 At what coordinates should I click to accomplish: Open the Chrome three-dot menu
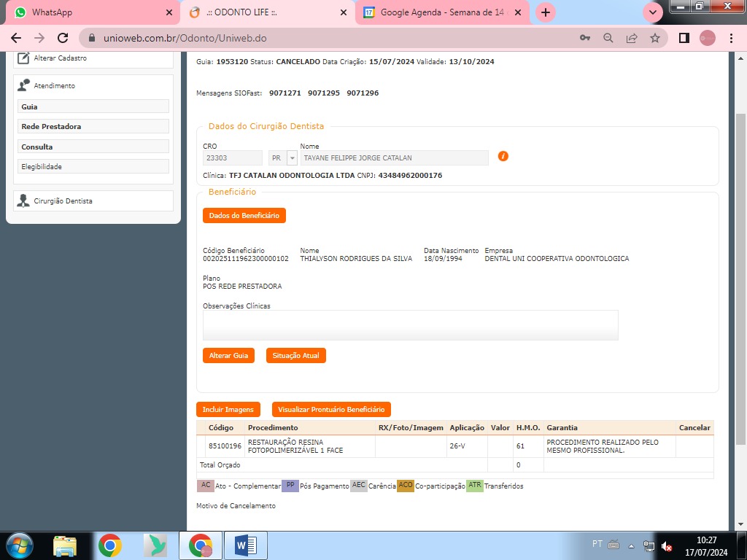click(x=731, y=38)
